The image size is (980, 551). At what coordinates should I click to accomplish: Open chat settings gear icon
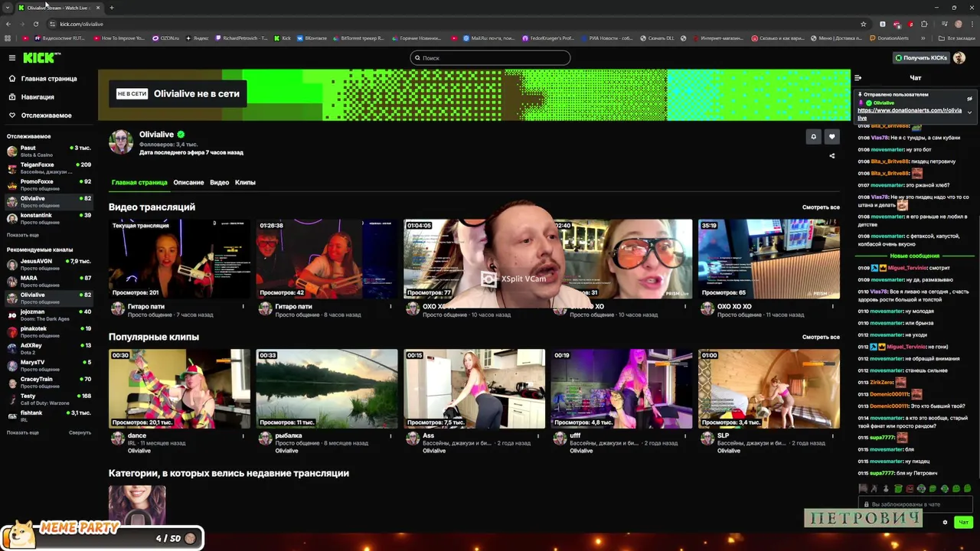pos(945,523)
